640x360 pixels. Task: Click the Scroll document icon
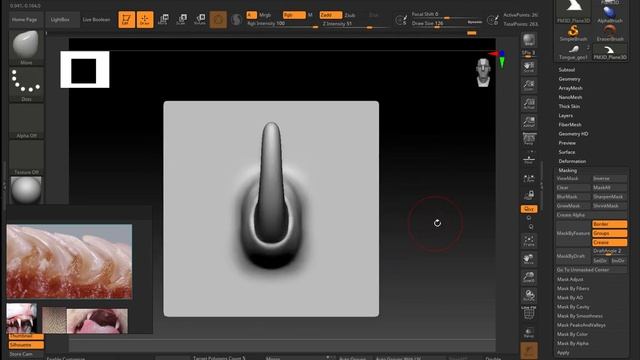point(529,67)
